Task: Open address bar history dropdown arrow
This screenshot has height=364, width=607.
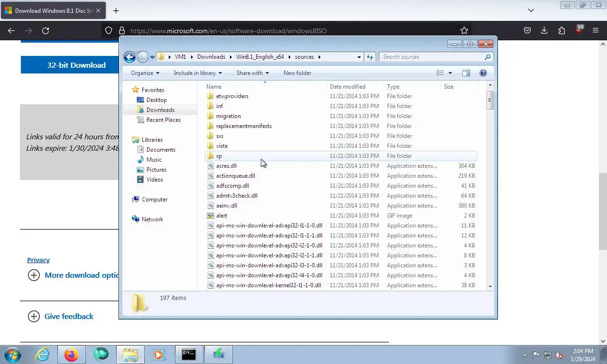Action: 359,57
